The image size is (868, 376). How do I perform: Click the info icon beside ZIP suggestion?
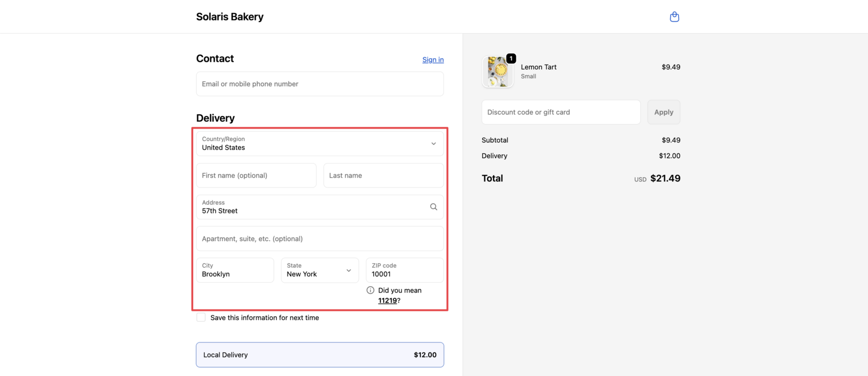pos(371,290)
